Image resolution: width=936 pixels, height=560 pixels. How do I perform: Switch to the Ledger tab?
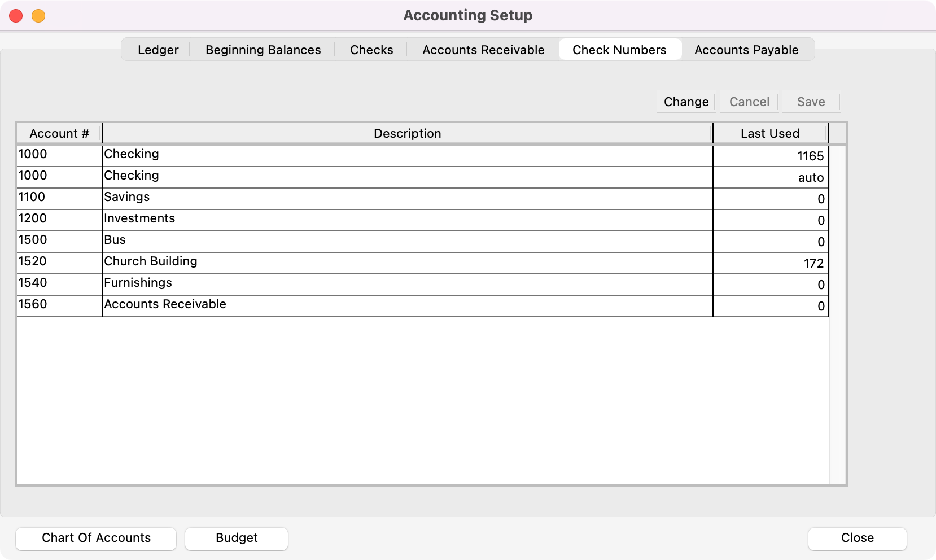pyautogui.click(x=158, y=50)
